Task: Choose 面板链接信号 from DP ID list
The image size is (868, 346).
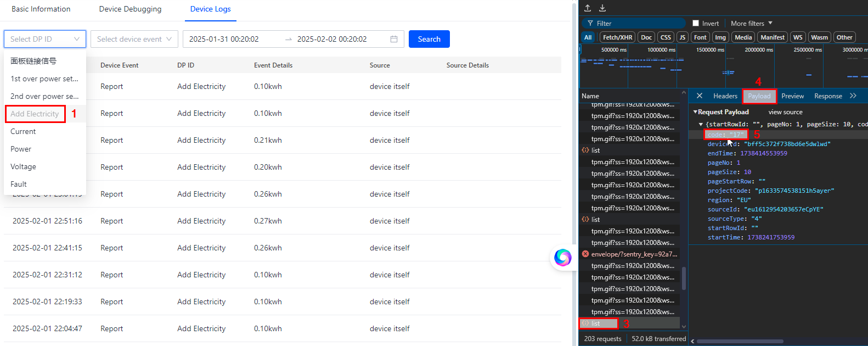Action: pos(45,61)
